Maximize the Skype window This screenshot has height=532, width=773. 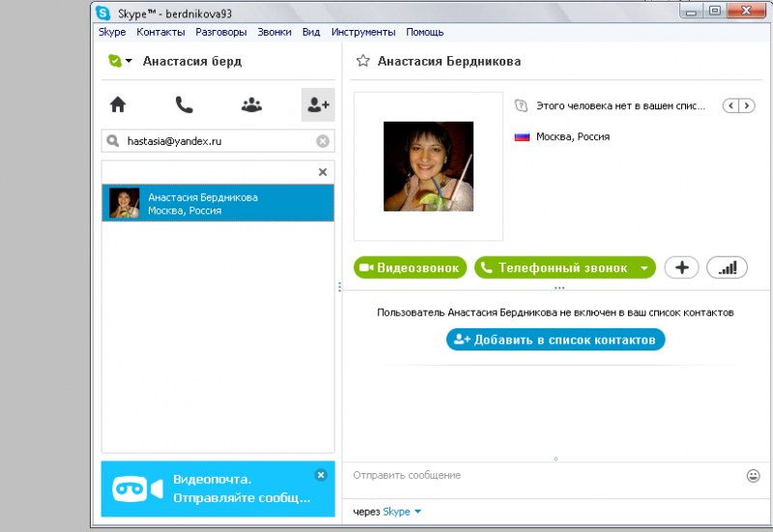tap(715, 12)
